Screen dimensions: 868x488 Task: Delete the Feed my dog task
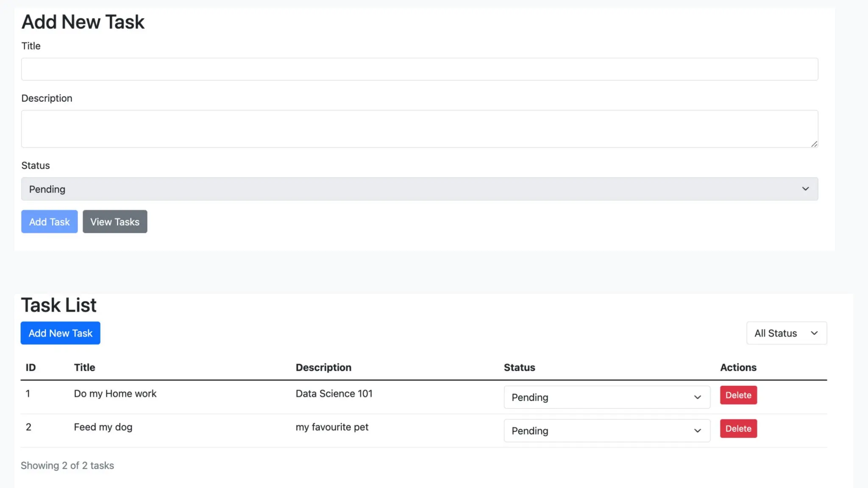coord(738,428)
